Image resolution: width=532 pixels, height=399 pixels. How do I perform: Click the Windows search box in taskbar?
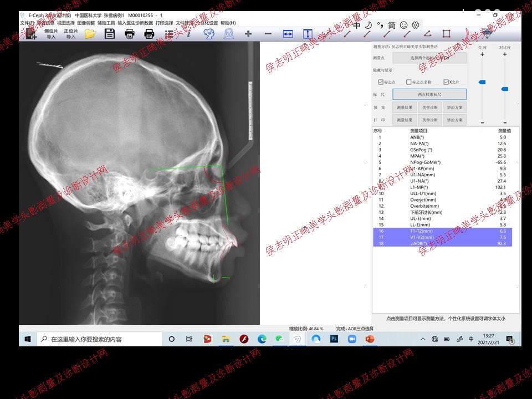[x=100, y=339]
